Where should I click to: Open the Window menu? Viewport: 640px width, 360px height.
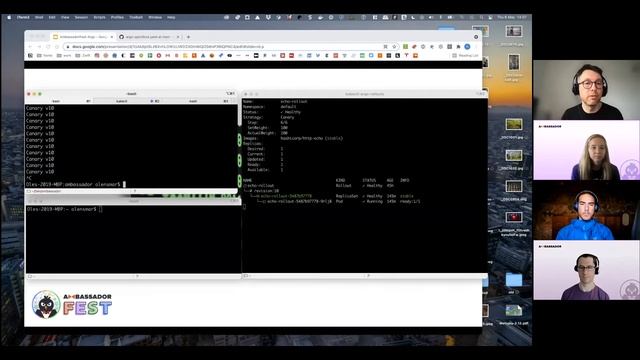155,18
